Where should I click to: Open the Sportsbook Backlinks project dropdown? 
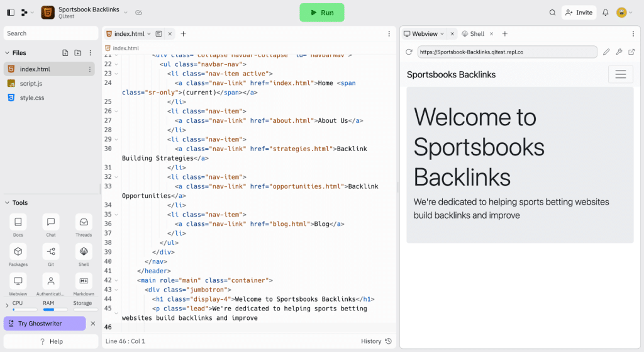[125, 13]
